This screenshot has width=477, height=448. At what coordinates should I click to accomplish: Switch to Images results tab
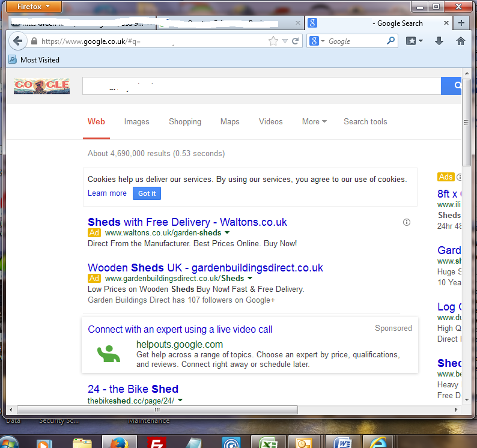136,122
